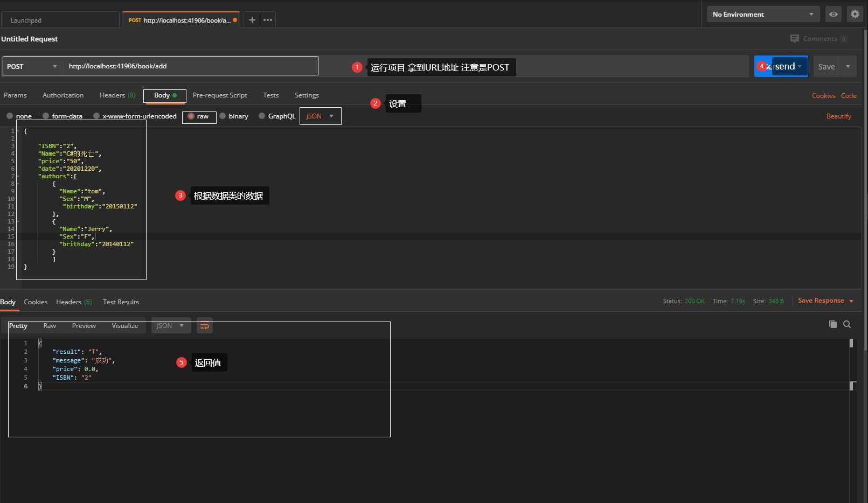Click the Cookies link
This screenshot has width=868, height=503.
[824, 96]
